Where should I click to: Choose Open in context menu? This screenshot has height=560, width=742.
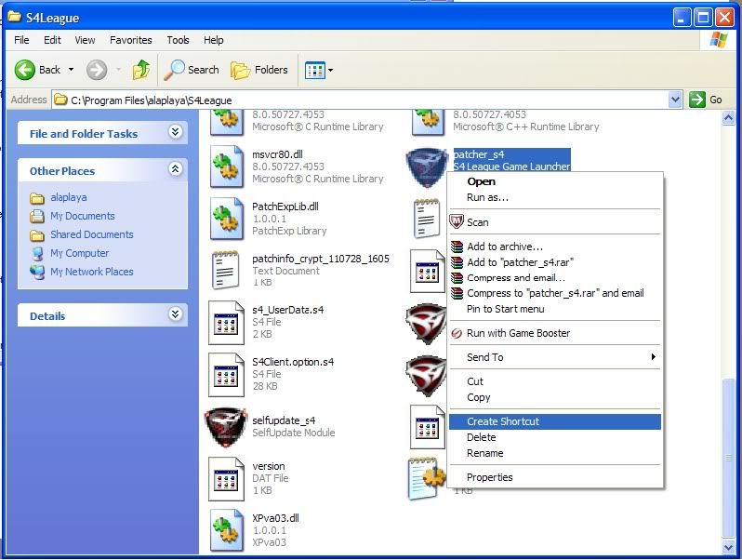click(x=554, y=181)
